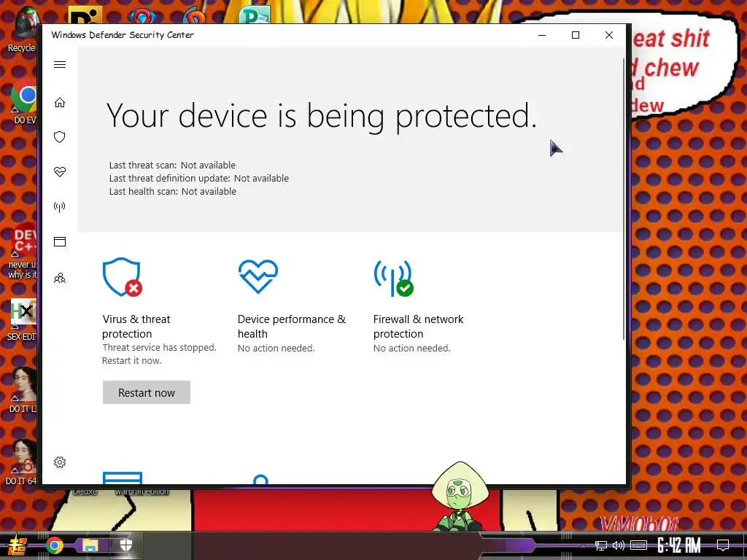Go to Home in the sidebar
747x560 pixels.
pos(60,102)
